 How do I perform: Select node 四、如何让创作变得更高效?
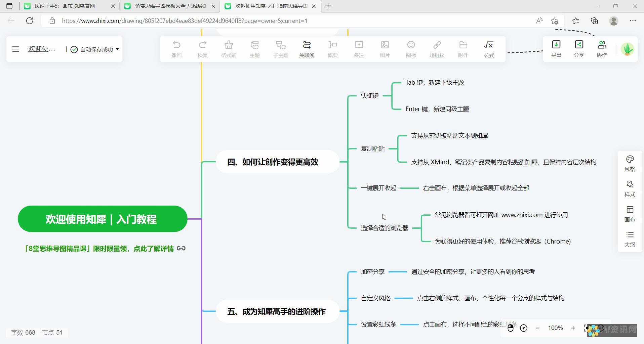pos(278,162)
